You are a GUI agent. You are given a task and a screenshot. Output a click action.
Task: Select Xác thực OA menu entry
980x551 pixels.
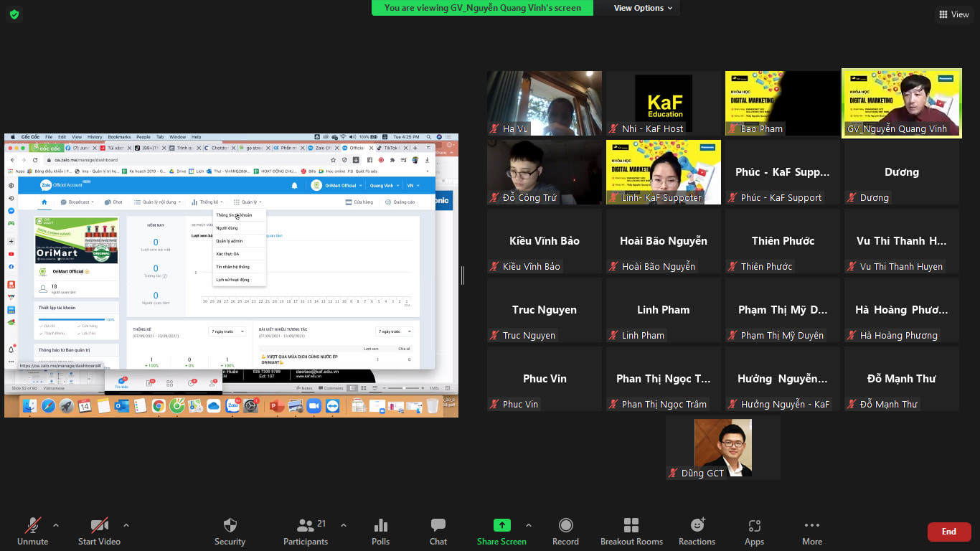[240, 254]
